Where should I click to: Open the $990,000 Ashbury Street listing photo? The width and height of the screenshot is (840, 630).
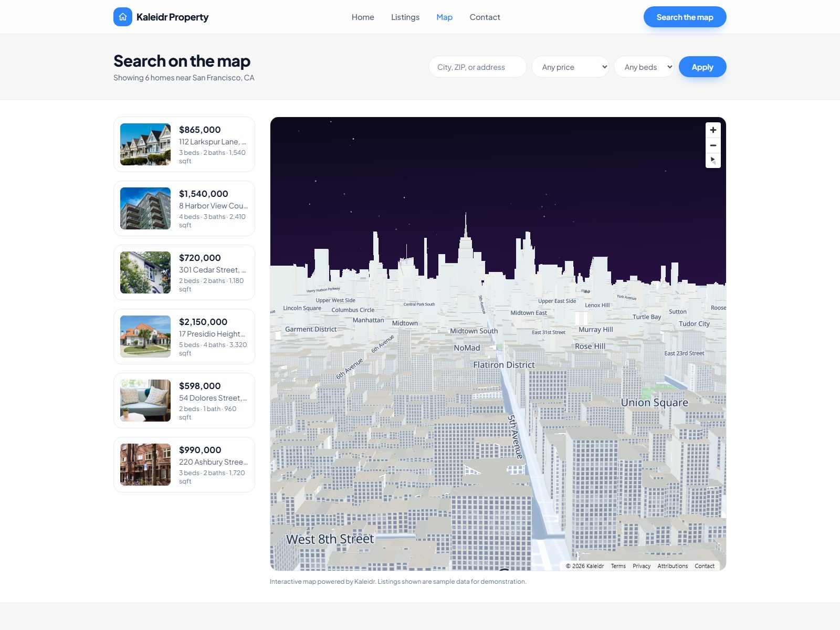click(x=145, y=465)
